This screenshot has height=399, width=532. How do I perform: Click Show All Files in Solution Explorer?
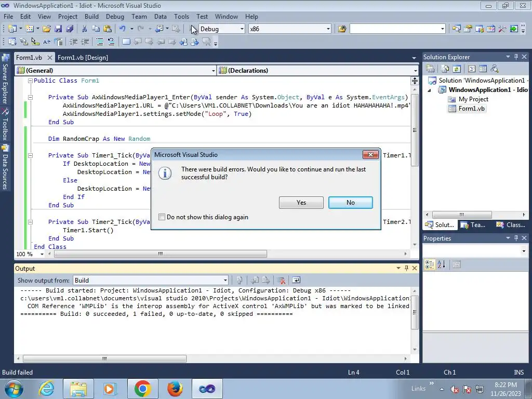pos(445,69)
